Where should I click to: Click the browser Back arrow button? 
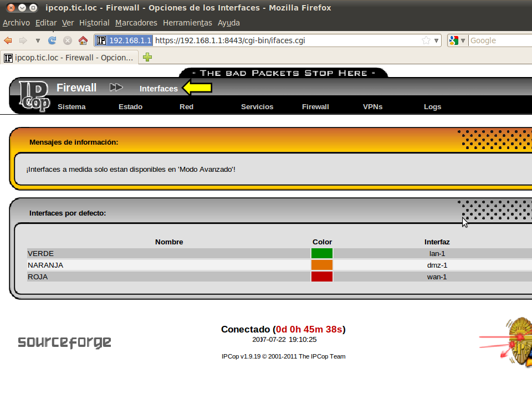[x=8, y=40]
